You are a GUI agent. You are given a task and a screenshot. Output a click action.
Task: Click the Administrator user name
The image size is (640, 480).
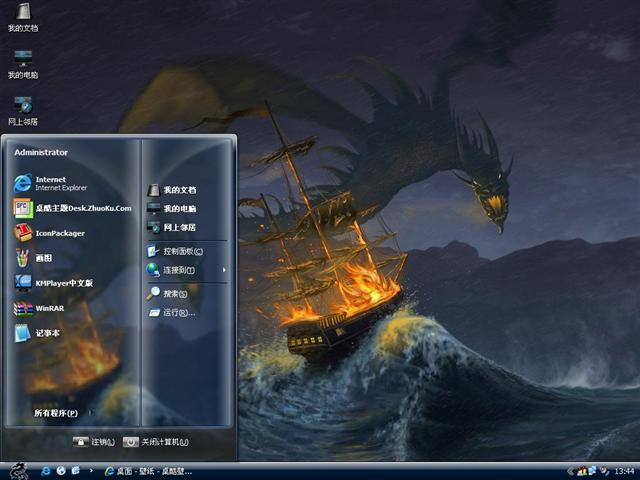pyautogui.click(x=41, y=152)
